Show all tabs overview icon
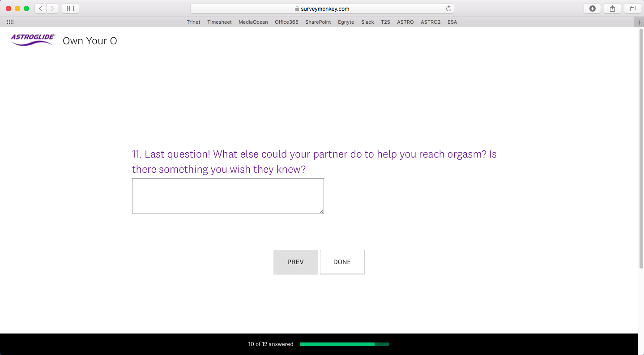Screen dimensions: 644x355 click(632, 9)
